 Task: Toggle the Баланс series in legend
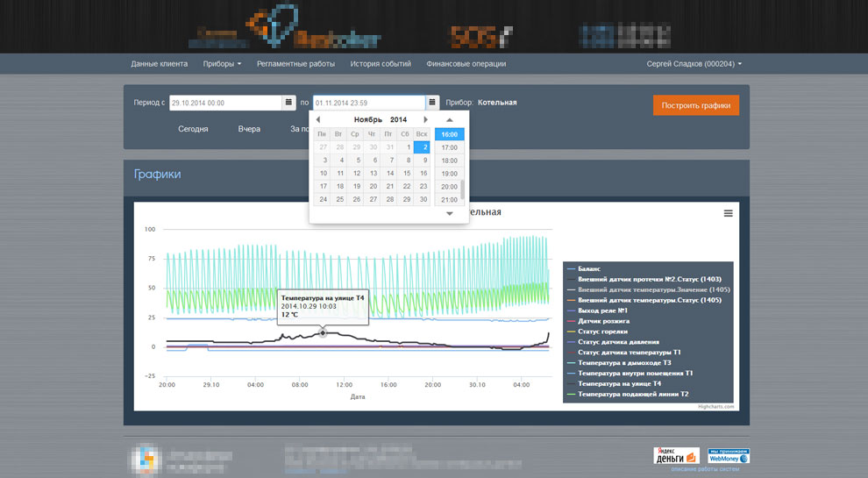(x=589, y=268)
